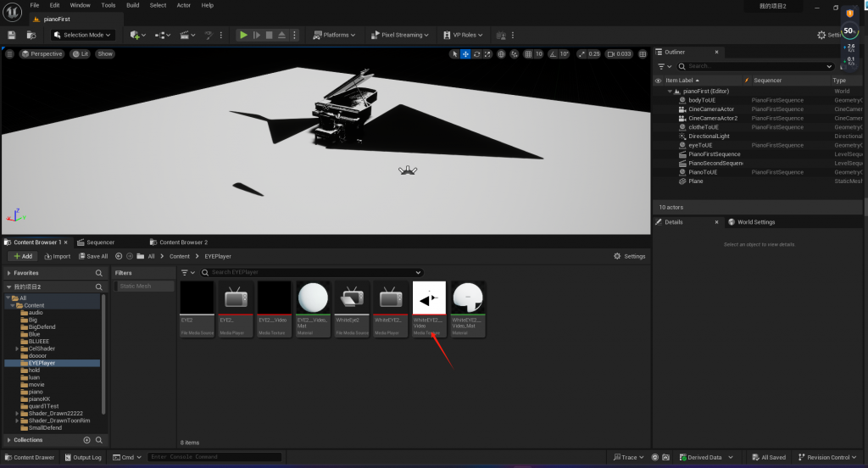The image size is (868, 468).
Task: Toggle surface snapping icon in viewport
Action: 515,53
